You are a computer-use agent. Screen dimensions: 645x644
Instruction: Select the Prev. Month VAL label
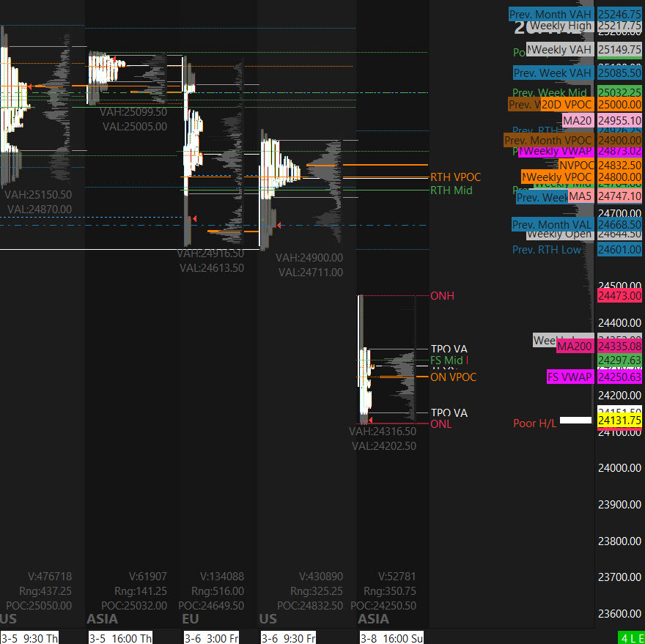552,225
